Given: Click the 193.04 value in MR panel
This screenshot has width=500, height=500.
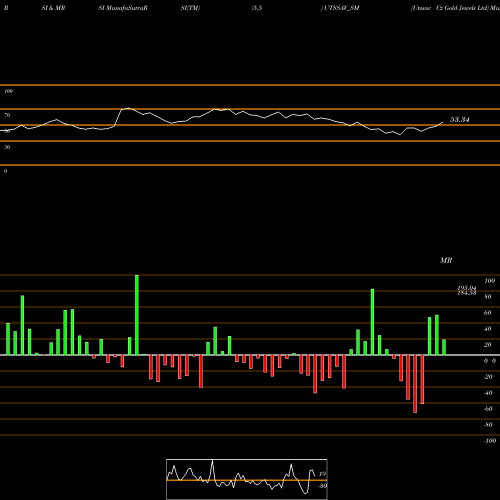Looking at the screenshot, I should pos(467,288).
